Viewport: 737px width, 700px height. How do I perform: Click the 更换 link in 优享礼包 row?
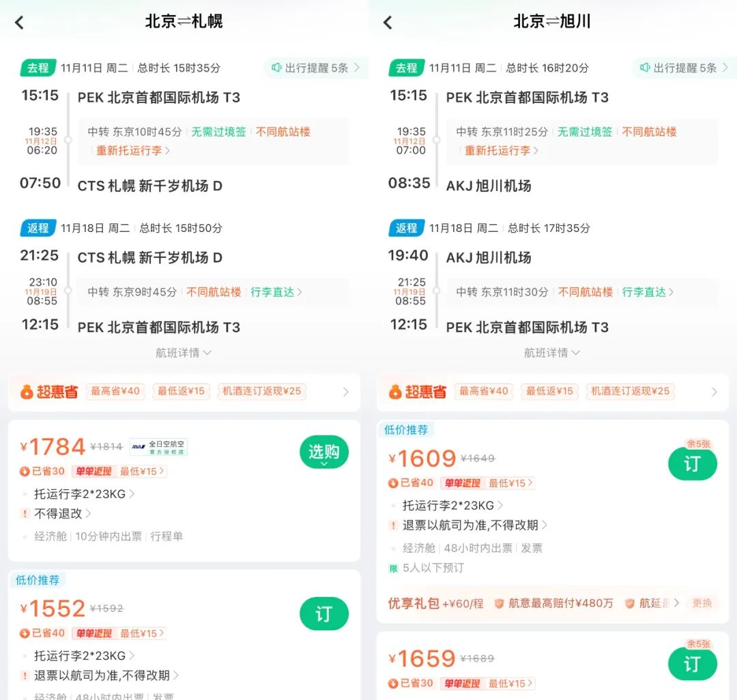[x=703, y=603]
